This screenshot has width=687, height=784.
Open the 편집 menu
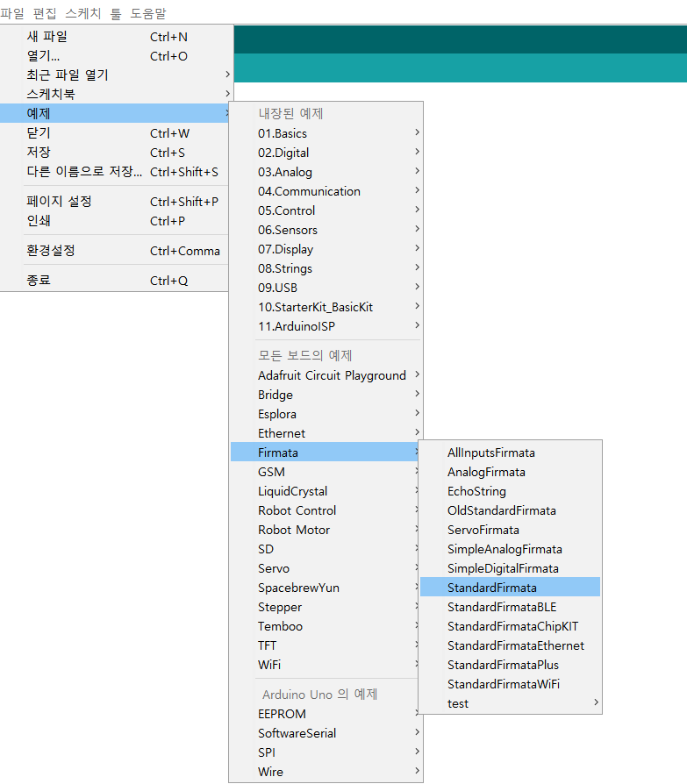pyautogui.click(x=45, y=13)
